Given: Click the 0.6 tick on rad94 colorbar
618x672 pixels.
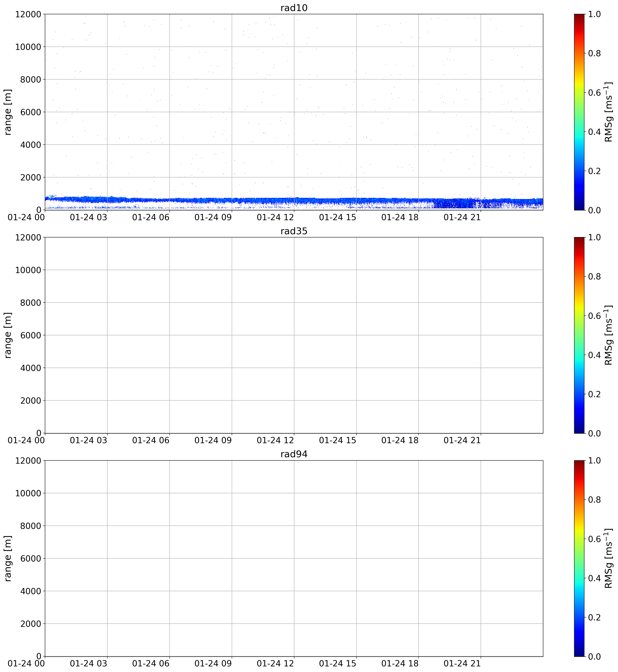Looking at the screenshot, I should [595, 539].
